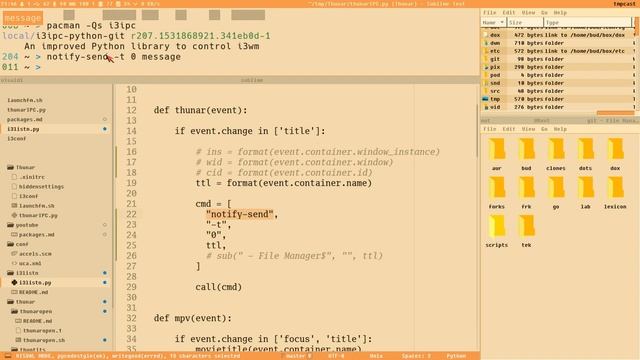Close i3listn.py tab via its dot indicator

(105, 129)
